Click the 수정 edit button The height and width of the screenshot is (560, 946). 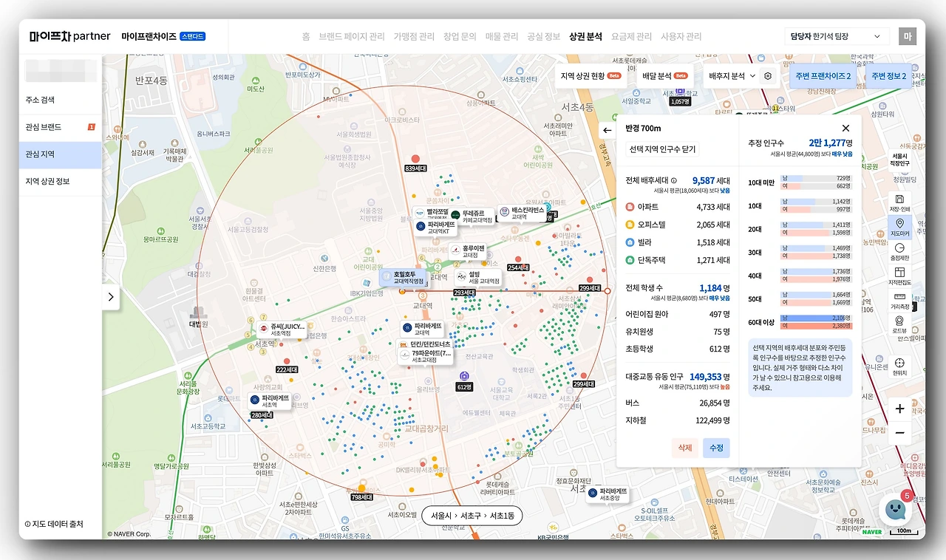click(x=716, y=448)
